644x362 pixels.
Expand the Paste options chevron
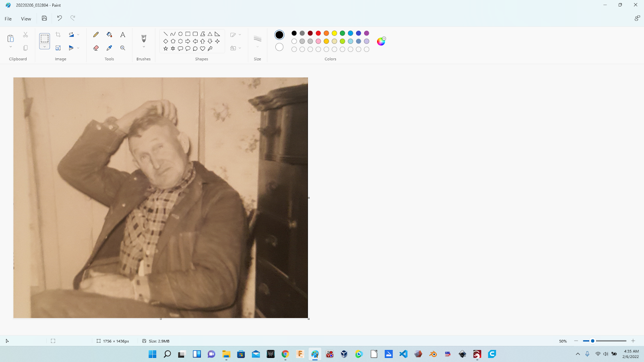pos(10,47)
